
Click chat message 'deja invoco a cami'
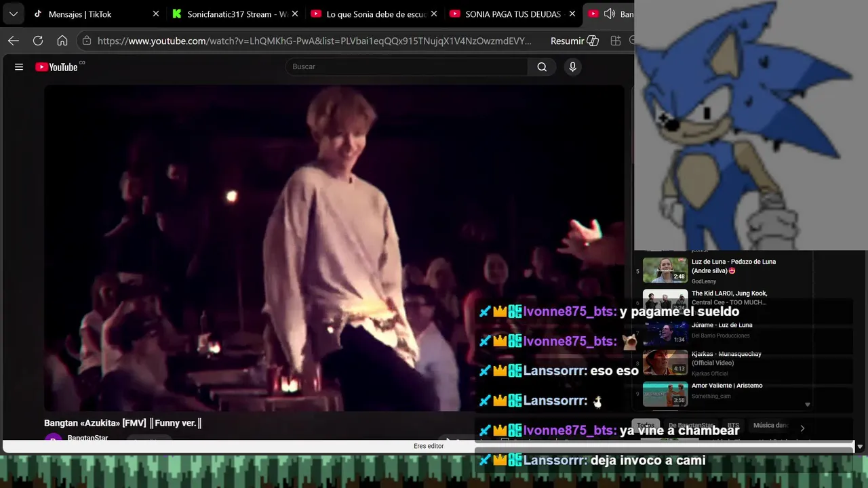tap(648, 460)
